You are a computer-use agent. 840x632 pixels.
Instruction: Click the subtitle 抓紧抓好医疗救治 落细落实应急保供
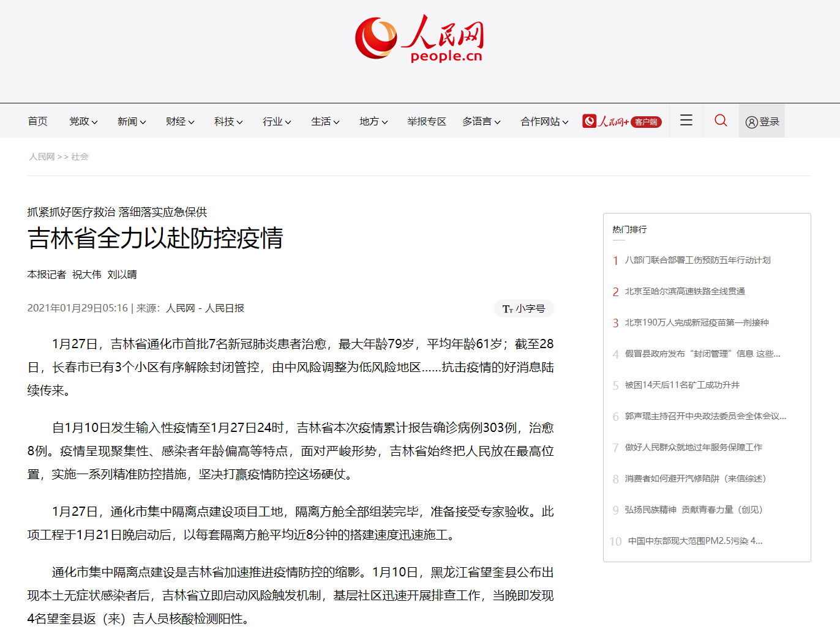click(x=117, y=212)
